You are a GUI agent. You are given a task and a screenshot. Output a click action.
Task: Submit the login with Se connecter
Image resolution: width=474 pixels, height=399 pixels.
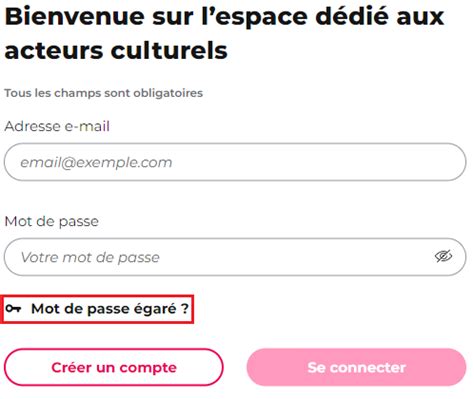[356, 367]
